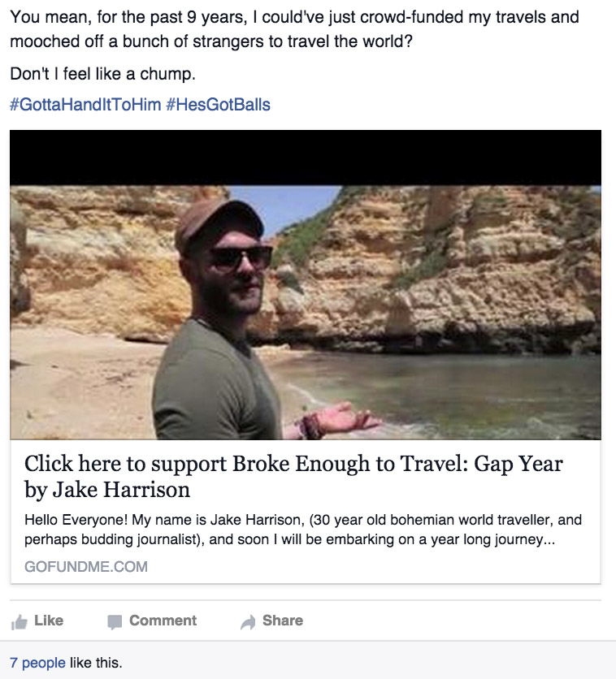The image size is (616, 679).
Task: Click the 'Hello Everyone!' link description text
Action: point(303,530)
